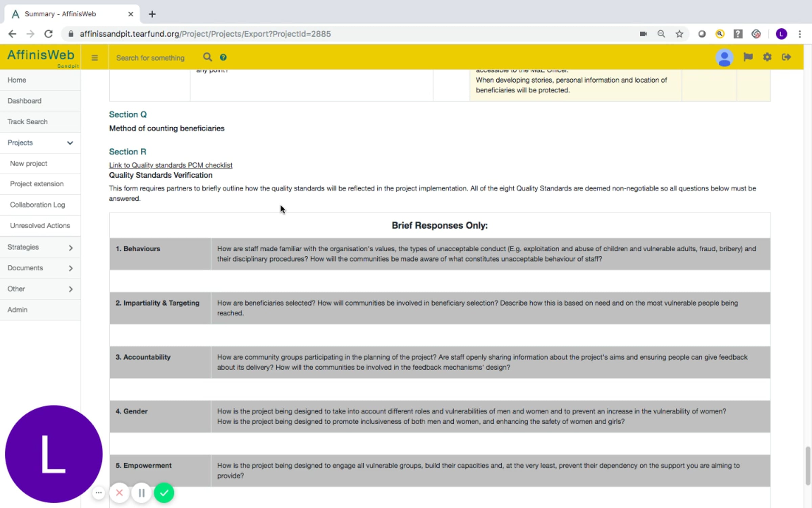Click the camera icon in address bar
Image resolution: width=812 pixels, height=508 pixels.
click(x=643, y=34)
